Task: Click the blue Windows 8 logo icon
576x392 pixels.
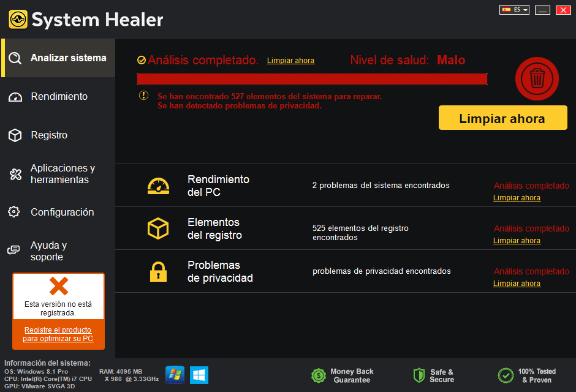Action: pyautogui.click(x=199, y=375)
